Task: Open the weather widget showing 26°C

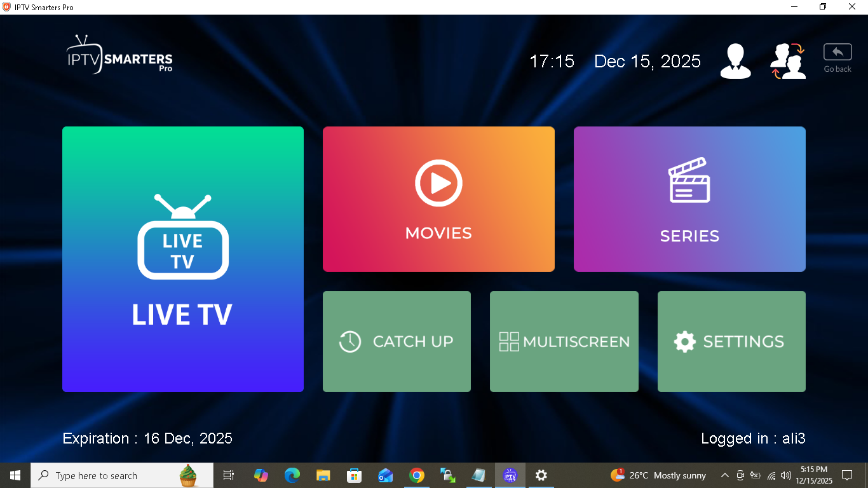Action: pyautogui.click(x=658, y=475)
